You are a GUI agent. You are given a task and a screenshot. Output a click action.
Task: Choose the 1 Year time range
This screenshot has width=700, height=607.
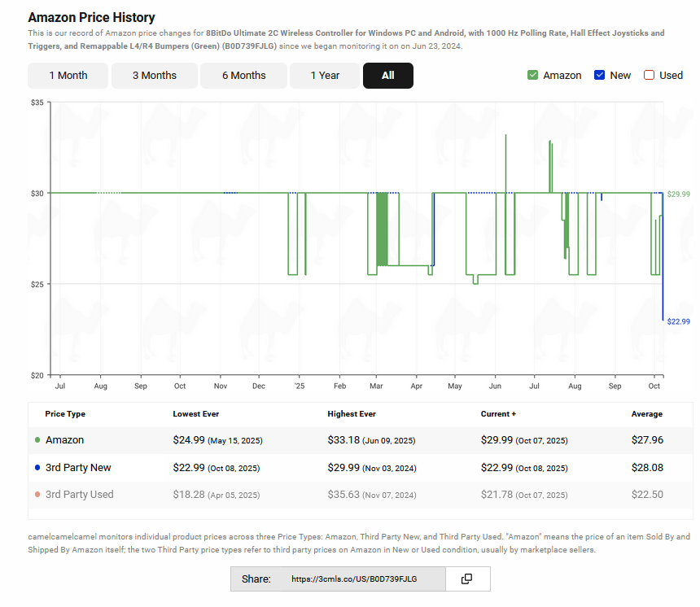tap(325, 75)
